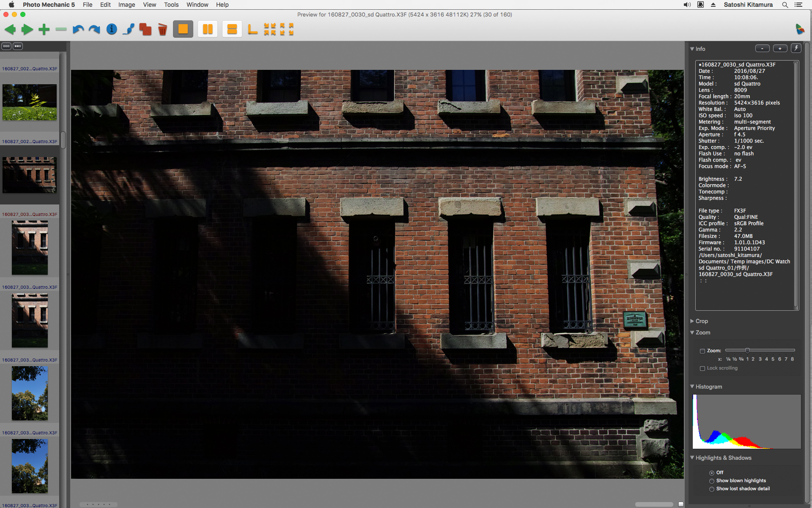Screen dimensions: 812x508
Task: Tick the Lock scrolling checkbox
Action: click(702, 368)
